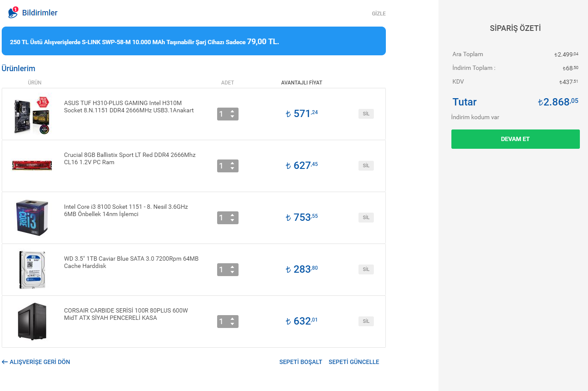Increase quantity of Intel Core i3 processor
This screenshot has height=391, width=588.
click(233, 215)
